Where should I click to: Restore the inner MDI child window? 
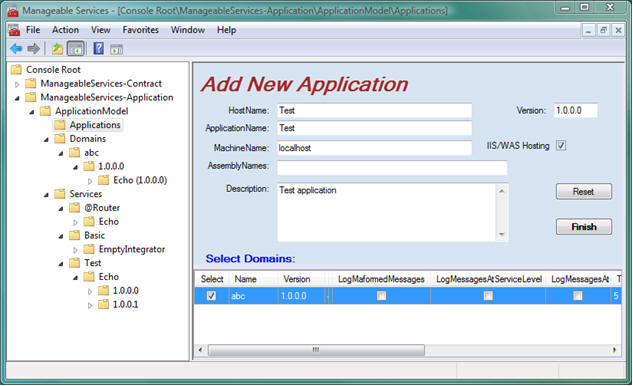pyautogui.click(x=603, y=30)
